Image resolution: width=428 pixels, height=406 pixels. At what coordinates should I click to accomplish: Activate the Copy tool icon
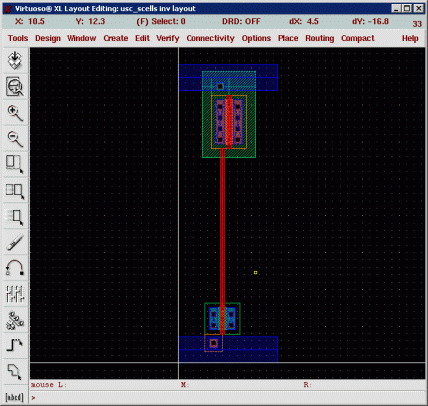coord(15,191)
